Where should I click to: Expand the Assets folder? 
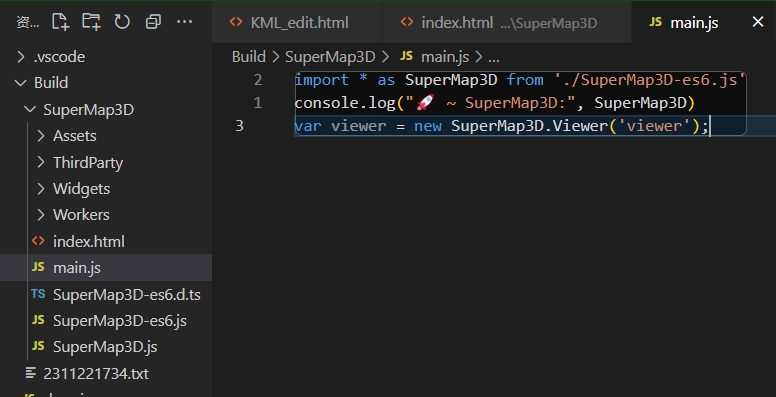coord(106,136)
